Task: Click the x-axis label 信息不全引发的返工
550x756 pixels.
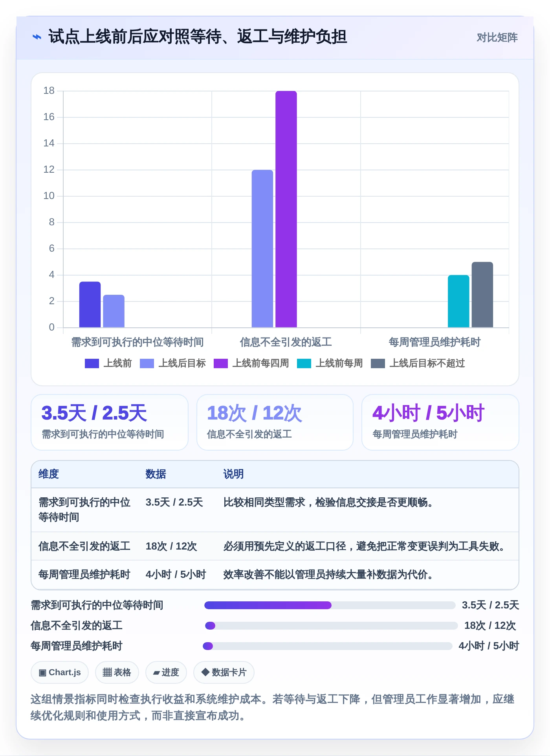Action: tap(286, 342)
